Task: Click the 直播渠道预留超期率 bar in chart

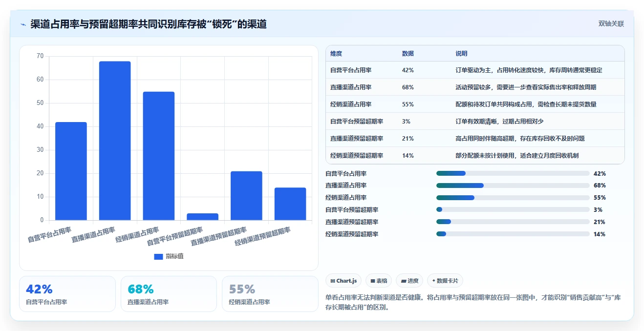Action: [246, 196]
